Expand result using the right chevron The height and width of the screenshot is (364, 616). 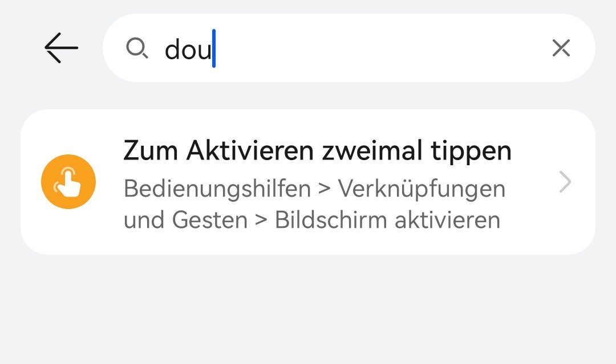click(565, 182)
